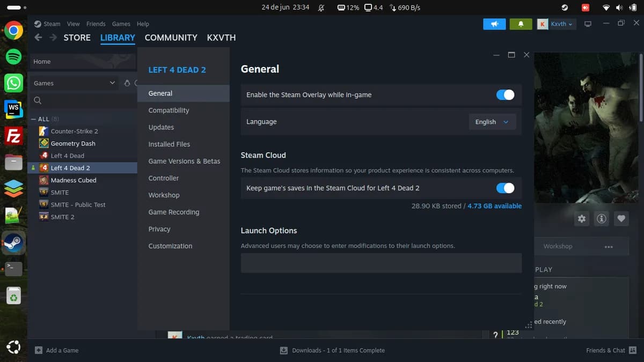
Task: Toggle Steam Overlay while in-game switch
Action: [x=505, y=95]
